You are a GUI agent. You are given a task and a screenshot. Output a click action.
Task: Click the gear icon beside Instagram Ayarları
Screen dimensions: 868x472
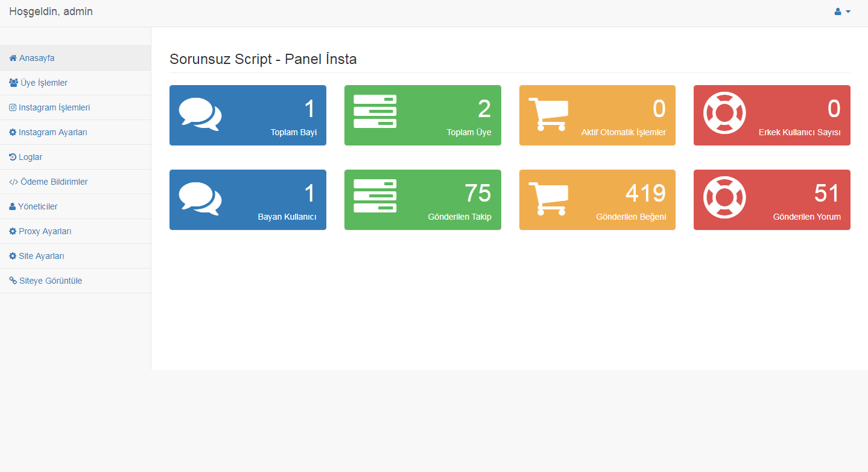coord(13,132)
